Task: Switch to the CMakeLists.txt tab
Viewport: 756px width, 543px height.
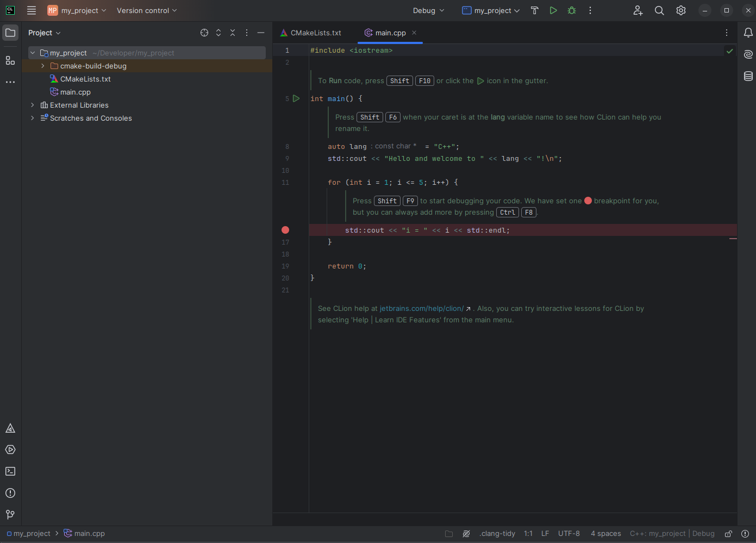Action: coord(311,33)
